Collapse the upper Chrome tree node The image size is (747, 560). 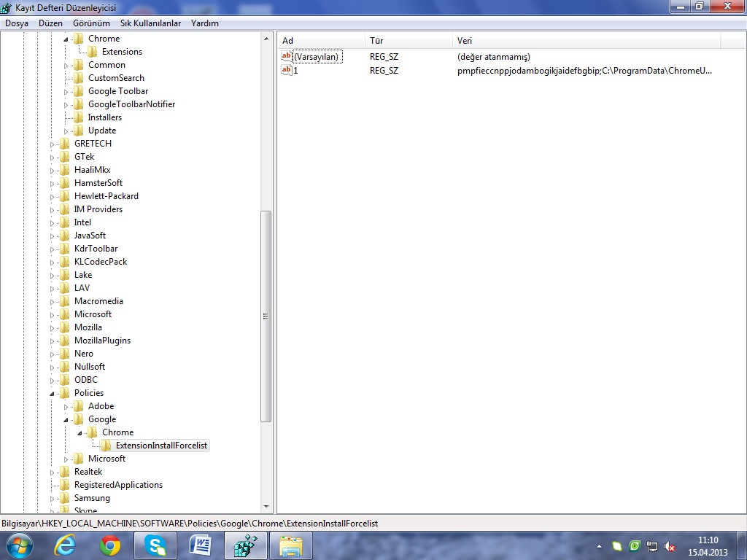(x=66, y=39)
